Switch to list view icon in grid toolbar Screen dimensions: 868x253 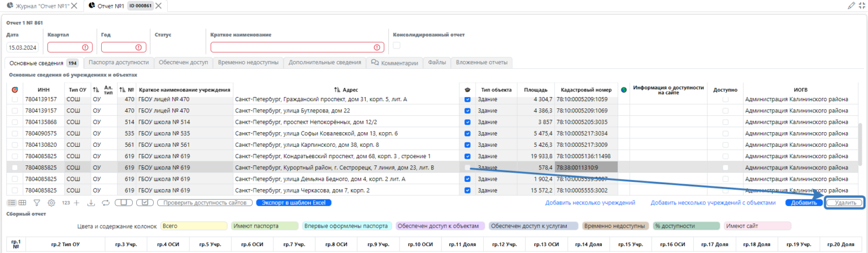point(11,202)
